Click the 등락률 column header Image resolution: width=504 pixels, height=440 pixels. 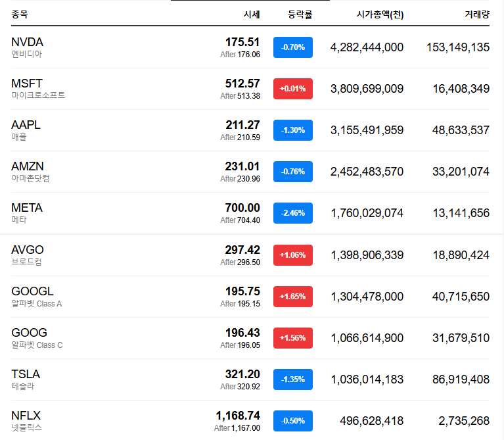click(300, 14)
